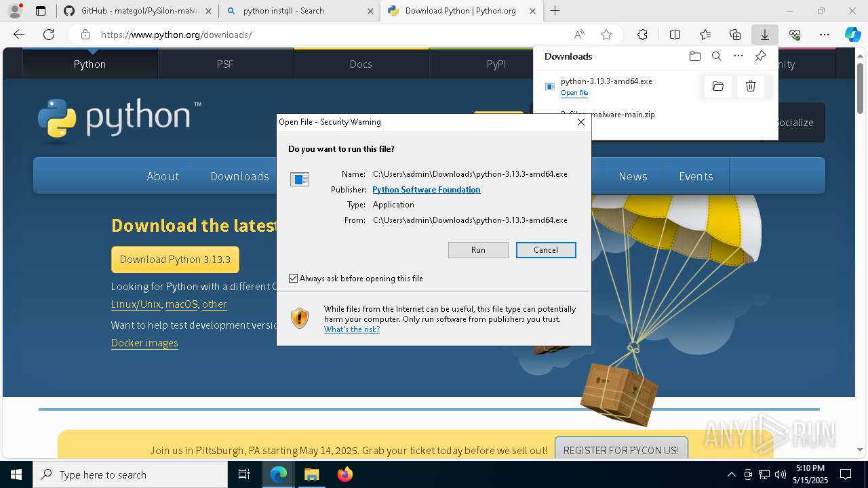Open News in python.org navigation

tap(633, 176)
